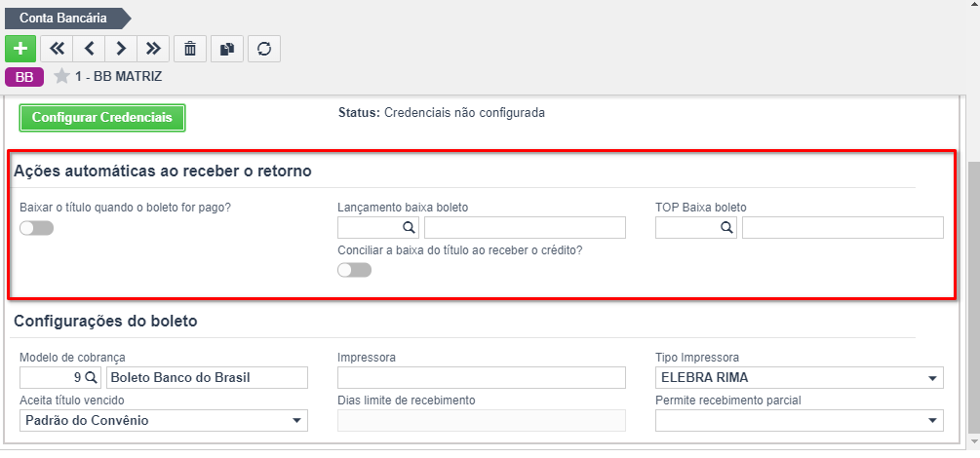The width and height of the screenshot is (980, 458).
Task: Click the vertical scrollbar thumb
Action: 973,297
